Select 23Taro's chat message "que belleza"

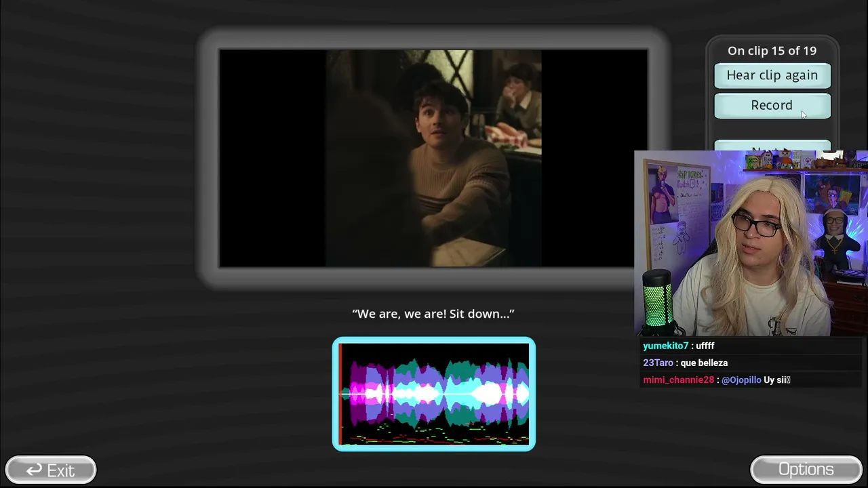(x=685, y=363)
